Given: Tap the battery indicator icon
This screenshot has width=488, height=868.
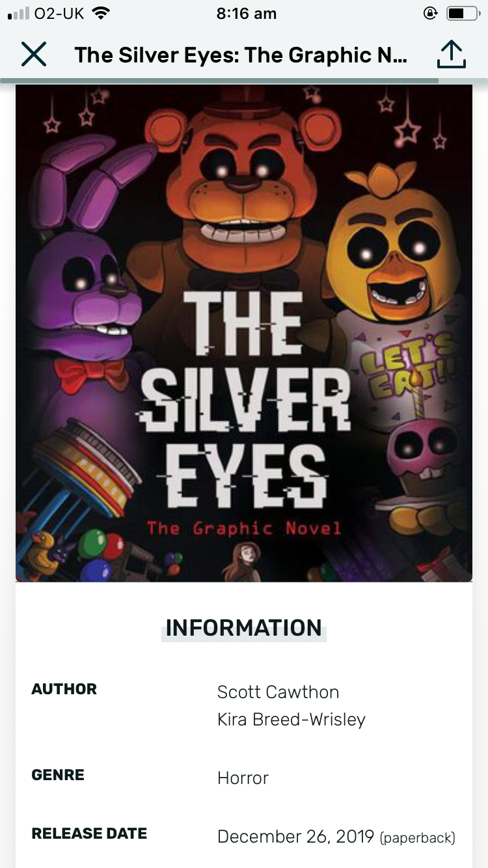Looking at the screenshot, I should click(x=462, y=13).
